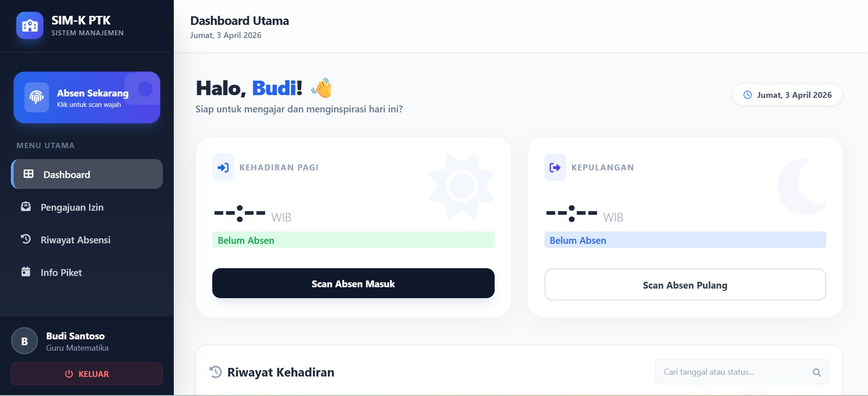This screenshot has height=396, width=868.
Task: Focus the Cari tanggal atau status field
Action: [733, 372]
